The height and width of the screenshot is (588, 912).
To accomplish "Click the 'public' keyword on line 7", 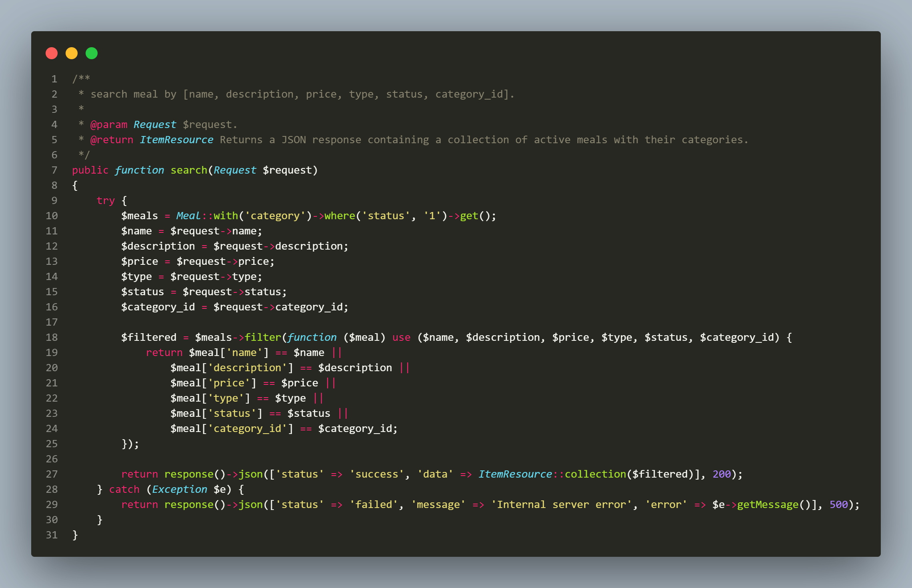I will [x=90, y=170].
